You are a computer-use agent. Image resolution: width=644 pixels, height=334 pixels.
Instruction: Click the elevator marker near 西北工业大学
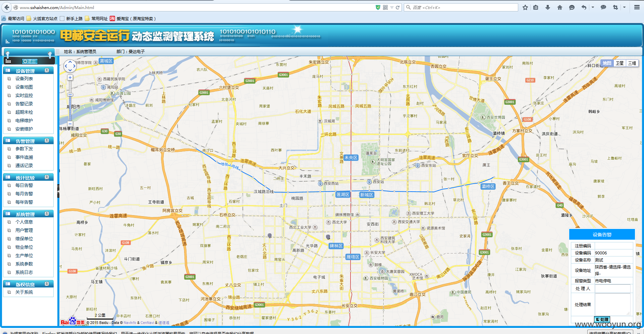[328, 237]
